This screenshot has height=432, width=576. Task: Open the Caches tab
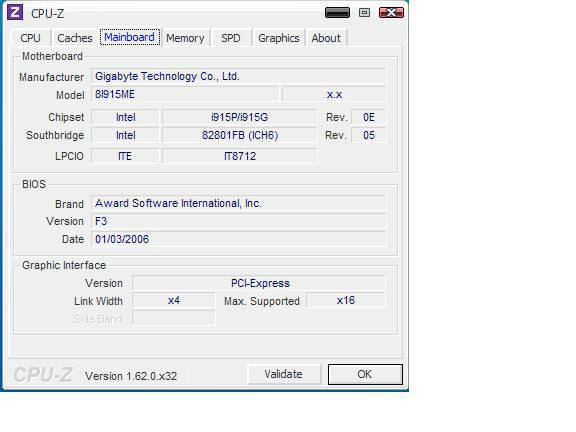point(75,38)
